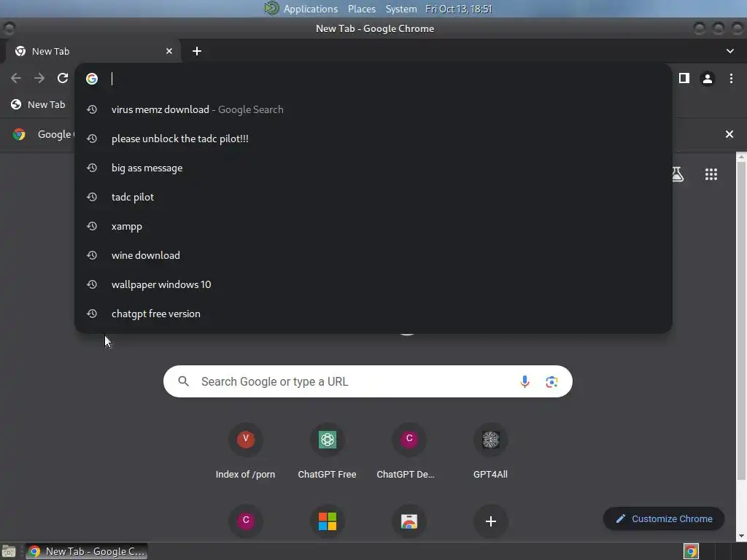Image resolution: width=747 pixels, height=560 pixels.
Task: Open the Applications menu
Action: [x=311, y=9]
